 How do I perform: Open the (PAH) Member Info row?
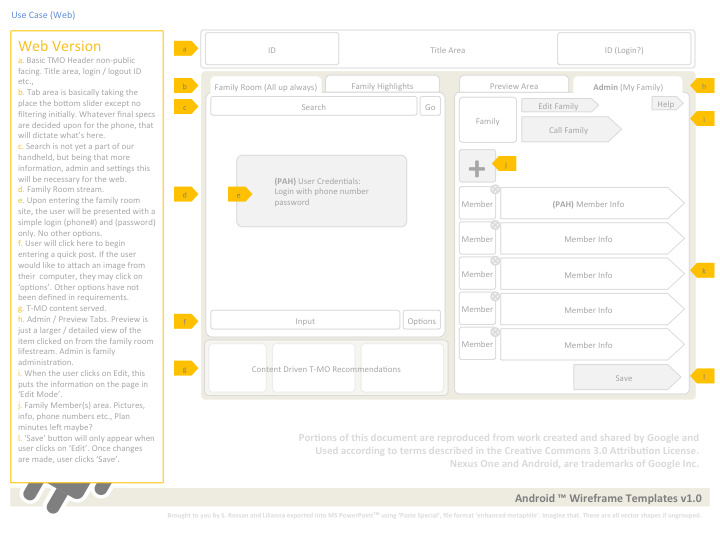point(591,204)
